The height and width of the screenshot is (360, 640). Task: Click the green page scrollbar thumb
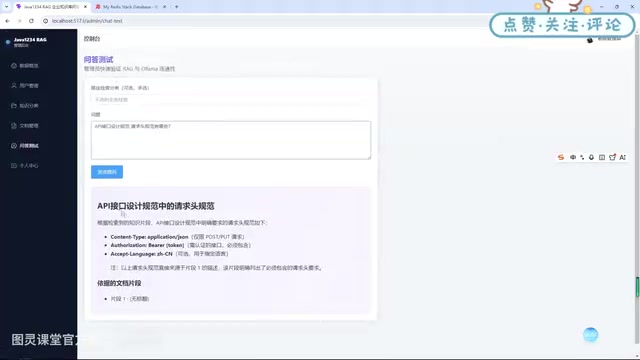[637, 287]
